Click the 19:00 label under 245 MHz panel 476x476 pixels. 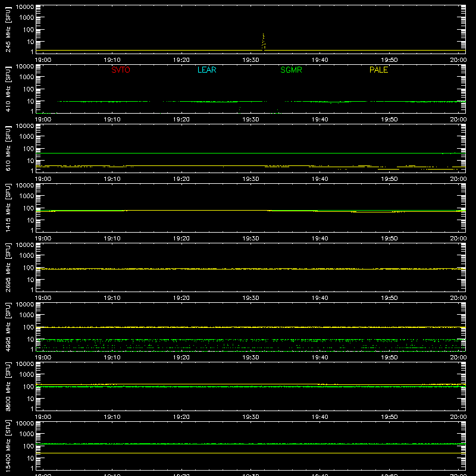pos(43,60)
